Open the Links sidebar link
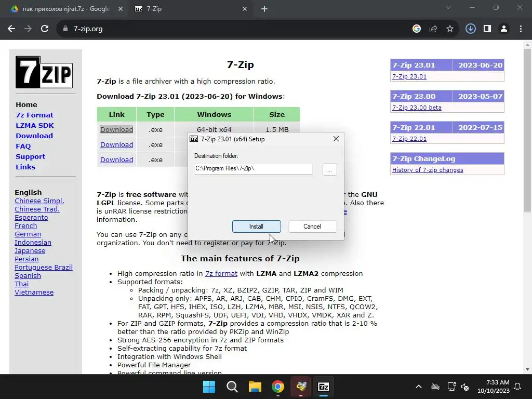The image size is (532, 399). tap(25, 167)
